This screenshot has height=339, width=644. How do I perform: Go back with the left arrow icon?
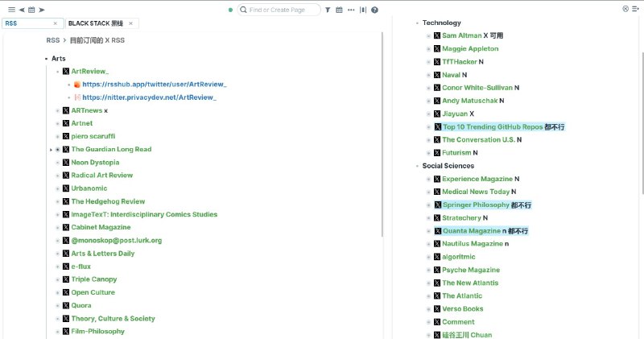pyautogui.click(x=22, y=10)
